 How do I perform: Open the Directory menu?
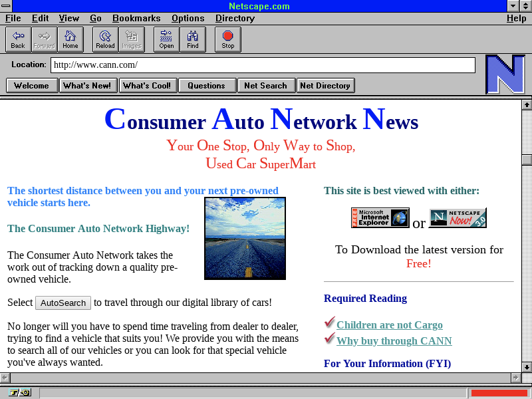click(x=235, y=19)
